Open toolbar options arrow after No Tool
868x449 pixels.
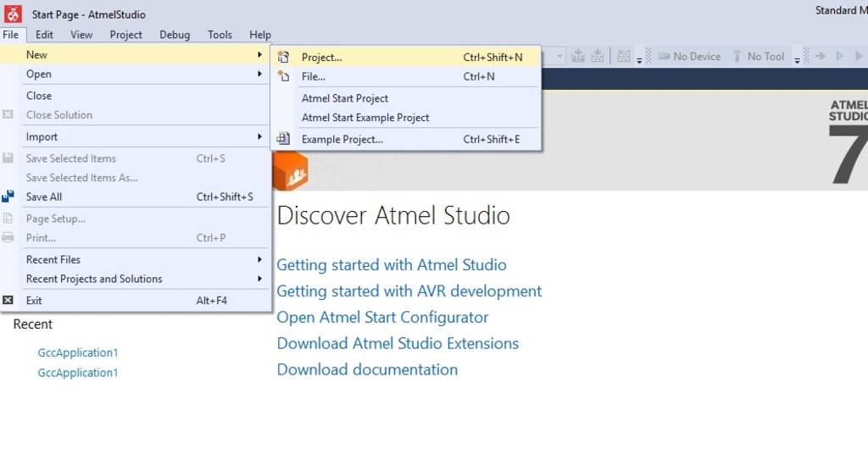pyautogui.click(x=797, y=59)
